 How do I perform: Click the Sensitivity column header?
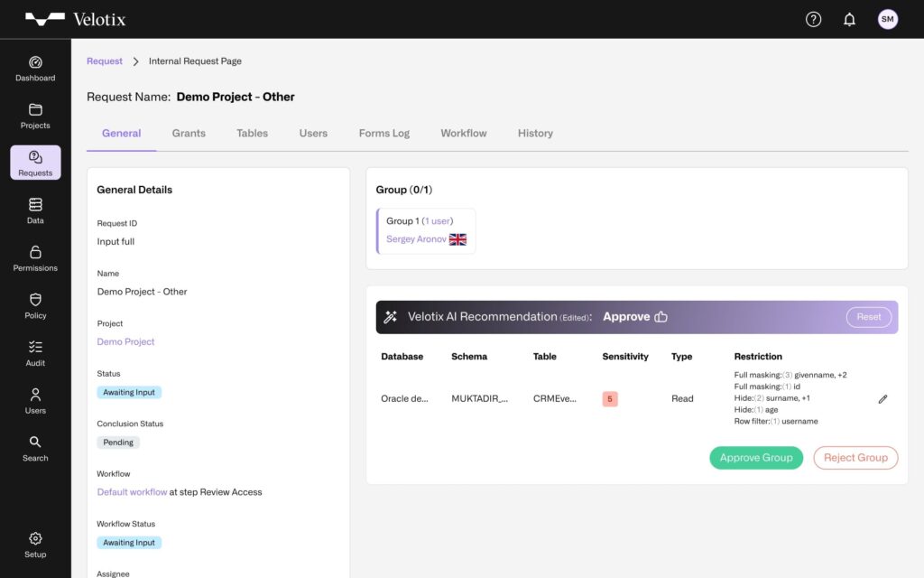point(625,356)
